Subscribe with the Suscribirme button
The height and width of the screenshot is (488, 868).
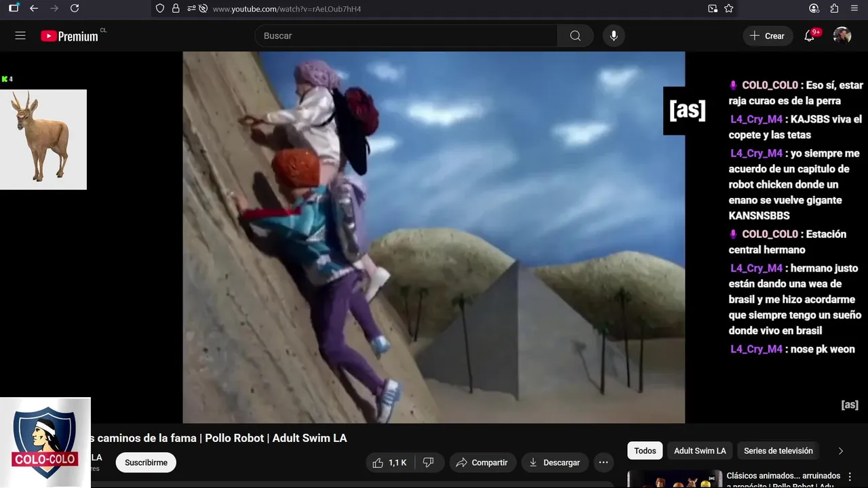[x=146, y=462]
